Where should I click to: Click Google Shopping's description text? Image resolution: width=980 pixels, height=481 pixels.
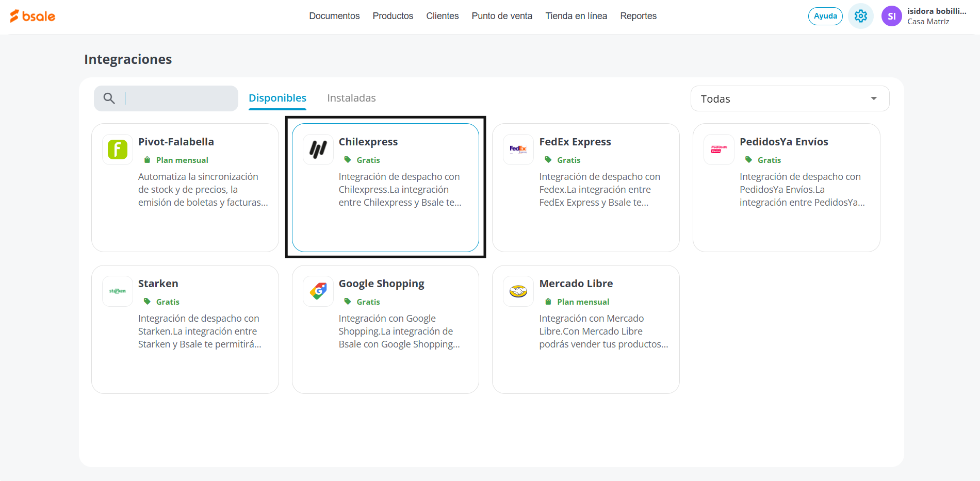tap(399, 331)
